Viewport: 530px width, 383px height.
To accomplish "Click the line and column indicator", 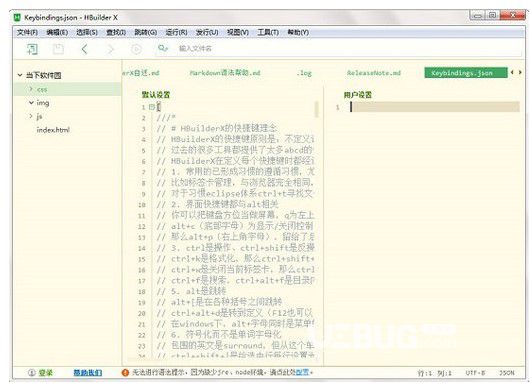I will (x=434, y=373).
